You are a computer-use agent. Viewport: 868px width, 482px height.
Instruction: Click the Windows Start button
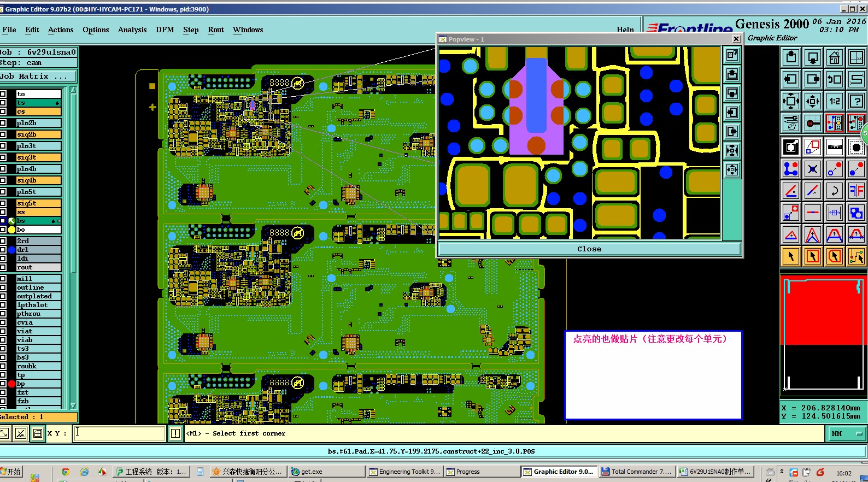[x=11, y=472]
